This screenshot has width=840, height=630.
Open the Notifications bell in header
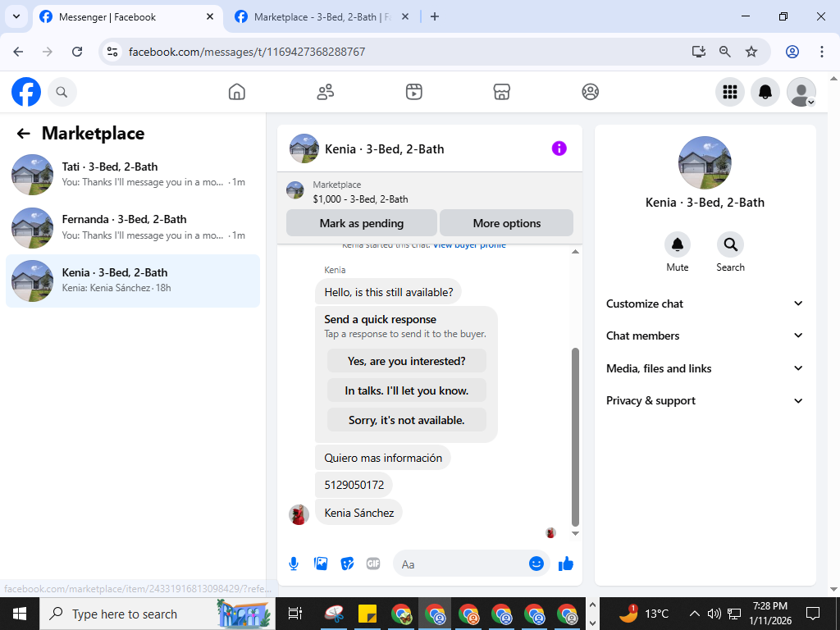765,92
